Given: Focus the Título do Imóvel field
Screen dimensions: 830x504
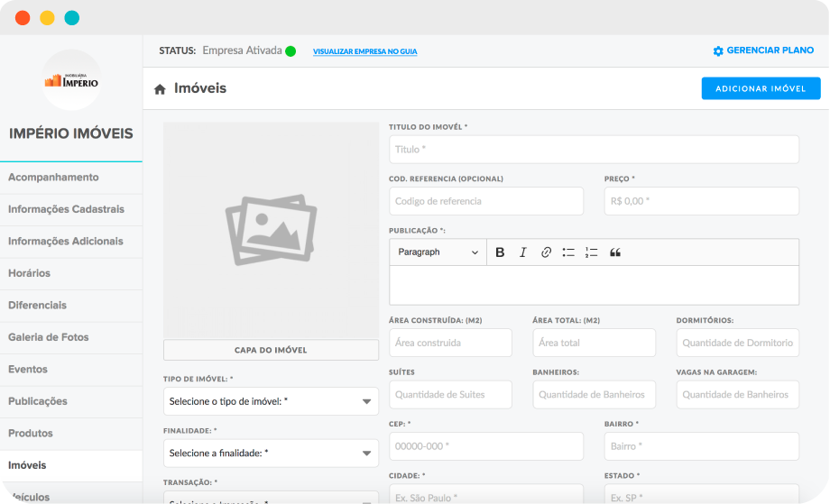Looking at the screenshot, I should point(594,150).
